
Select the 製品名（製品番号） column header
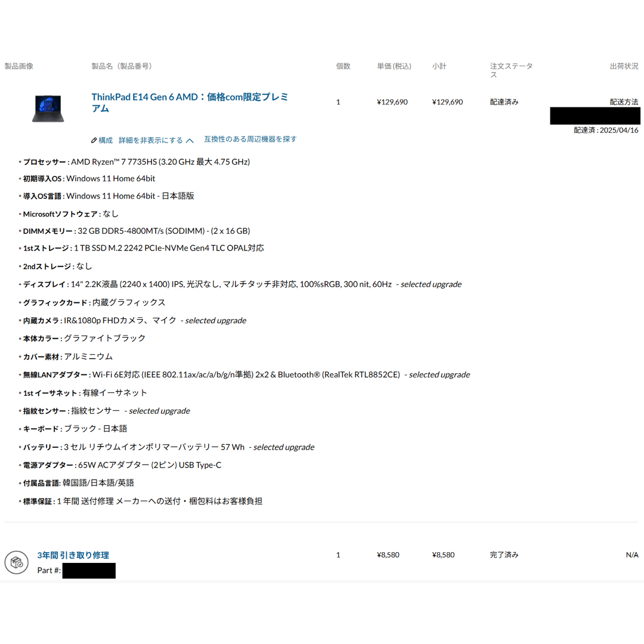[x=122, y=66]
